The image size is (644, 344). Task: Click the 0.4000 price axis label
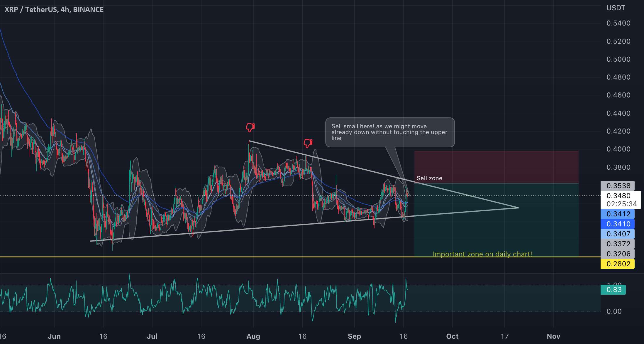click(618, 149)
